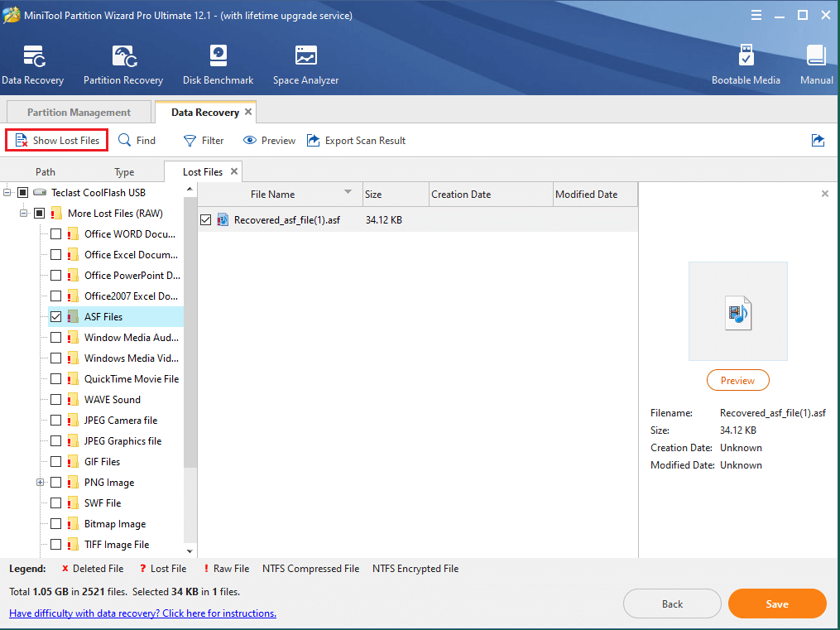Open the Filter funnel tool
840x630 pixels.
(x=204, y=141)
